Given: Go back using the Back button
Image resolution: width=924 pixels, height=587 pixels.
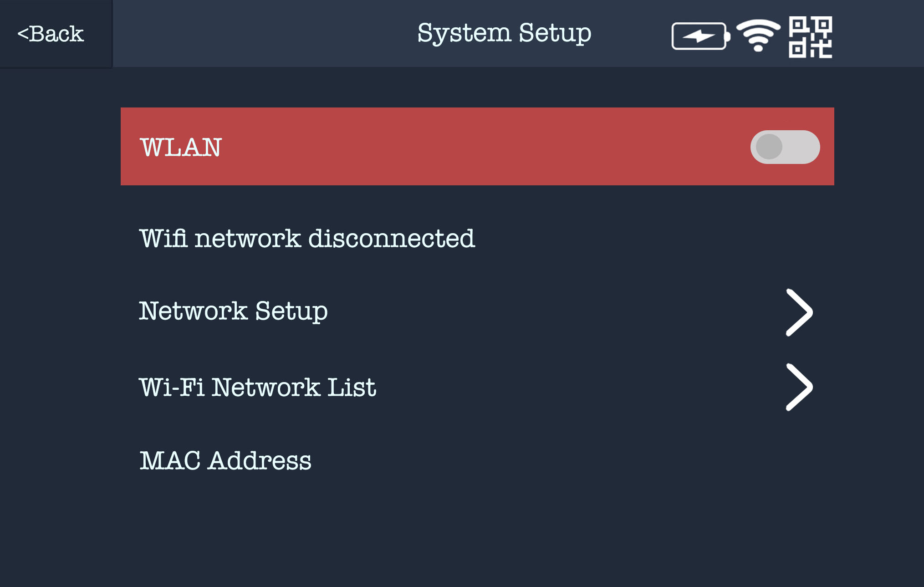Looking at the screenshot, I should click(x=51, y=34).
